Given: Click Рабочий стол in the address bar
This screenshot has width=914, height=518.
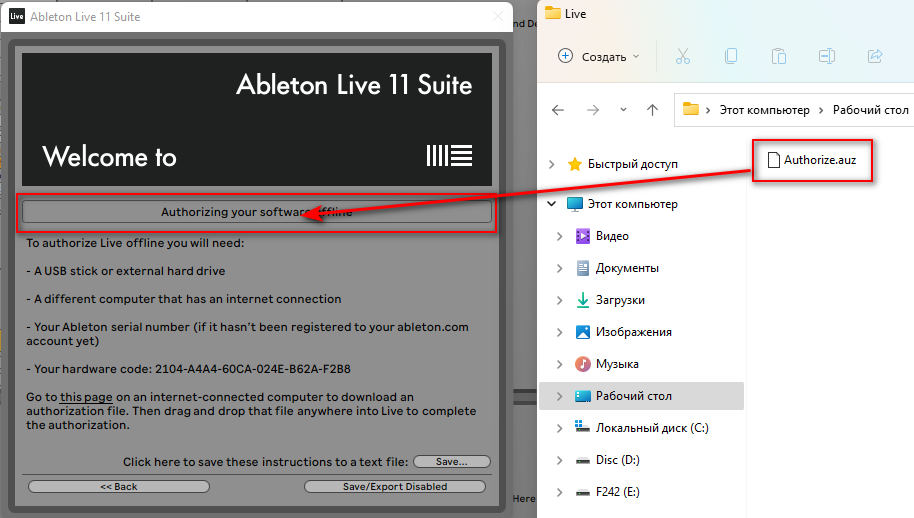Looking at the screenshot, I should [x=870, y=110].
